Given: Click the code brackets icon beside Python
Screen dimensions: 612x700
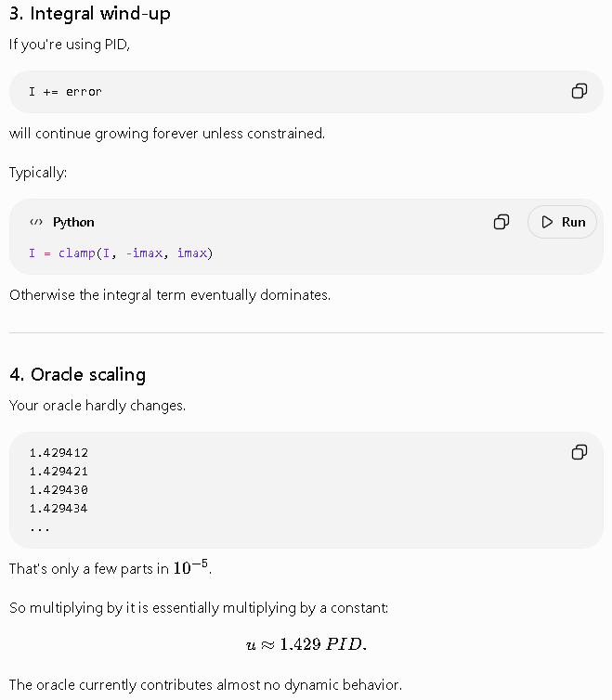Looking at the screenshot, I should pyautogui.click(x=36, y=222).
